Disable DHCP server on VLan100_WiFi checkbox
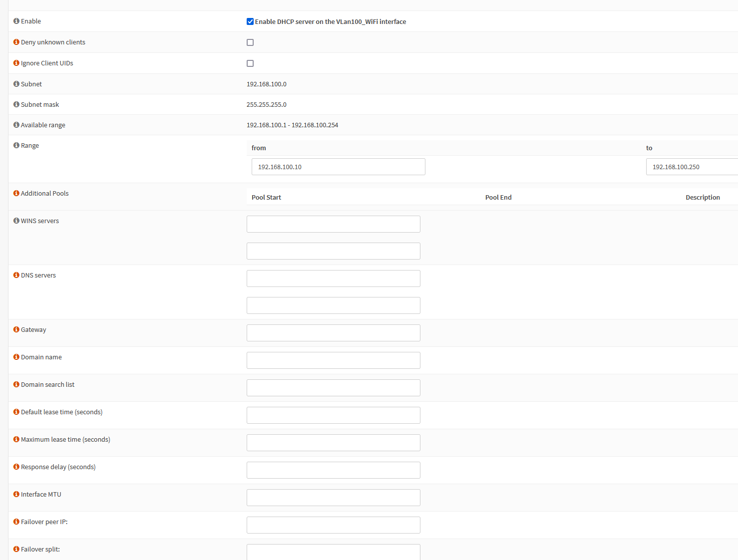 point(250,21)
